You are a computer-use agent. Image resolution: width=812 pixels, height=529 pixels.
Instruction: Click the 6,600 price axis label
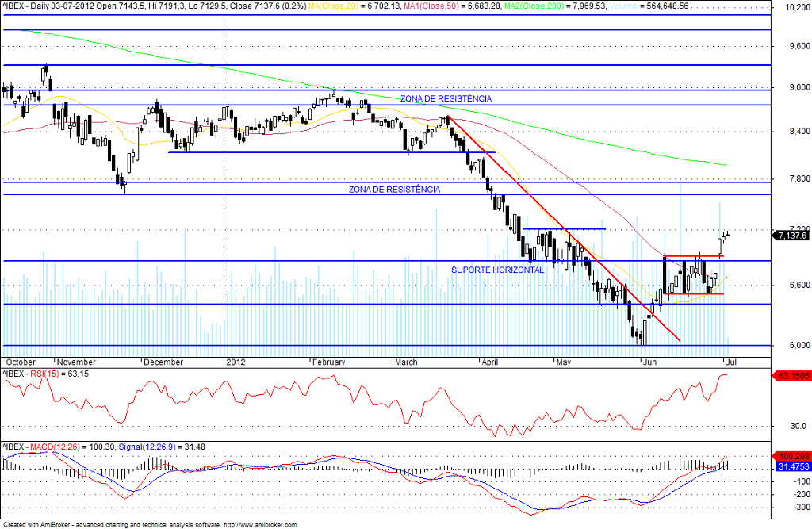pos(799,285)
